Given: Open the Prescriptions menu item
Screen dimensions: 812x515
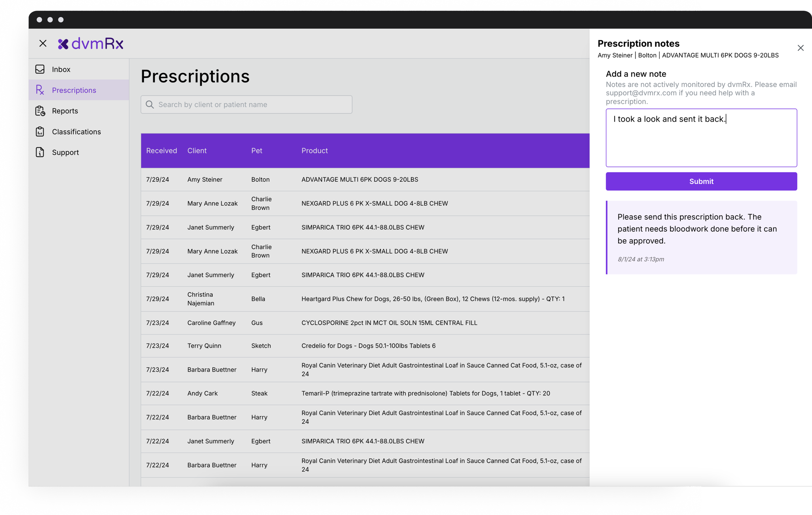Looking at the screenshot, I should [x=79, y=90].
